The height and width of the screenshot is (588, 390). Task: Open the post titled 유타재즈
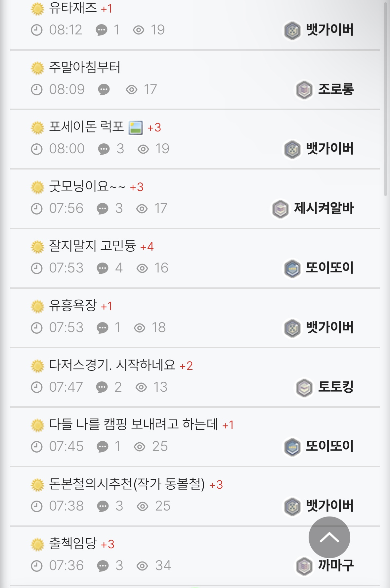[73, 8]
